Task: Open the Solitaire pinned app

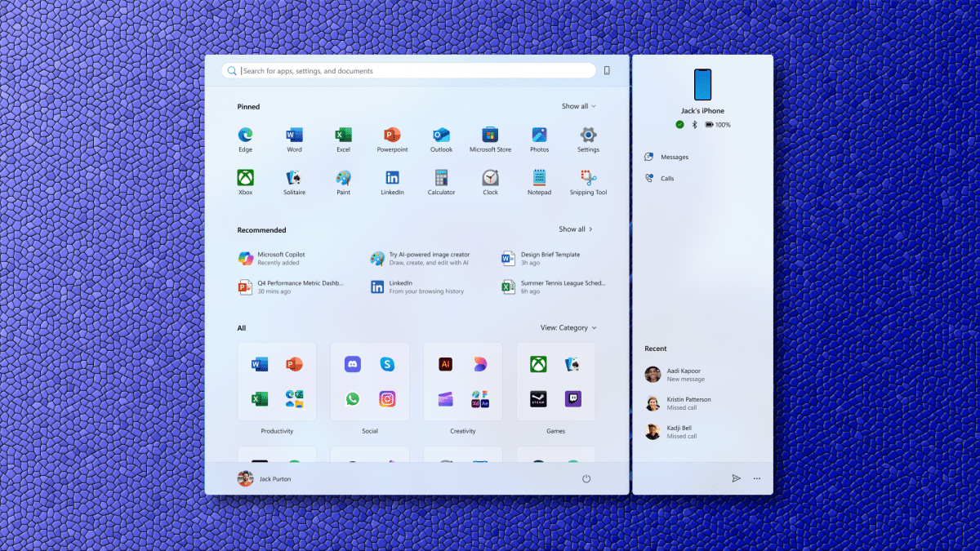Action: (x=294, y=180)
